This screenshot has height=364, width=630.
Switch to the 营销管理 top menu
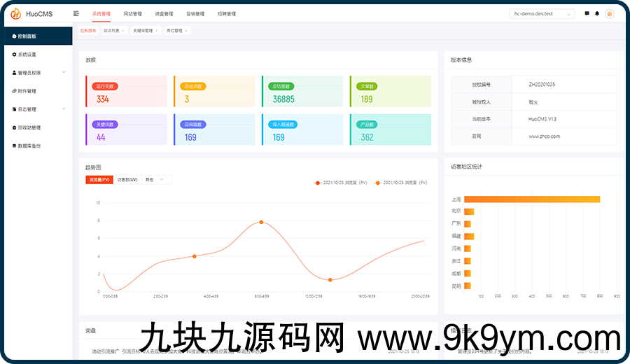(195, 14)
